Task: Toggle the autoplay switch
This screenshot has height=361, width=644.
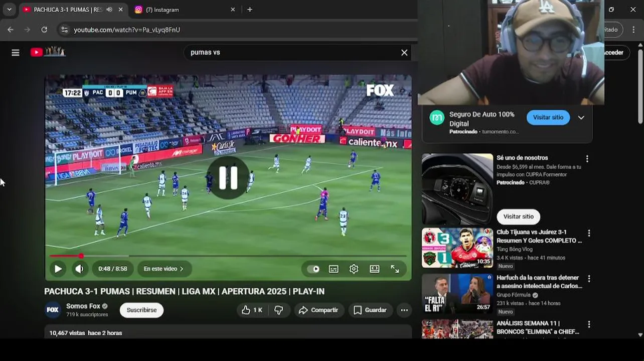Action: point(313,269)
